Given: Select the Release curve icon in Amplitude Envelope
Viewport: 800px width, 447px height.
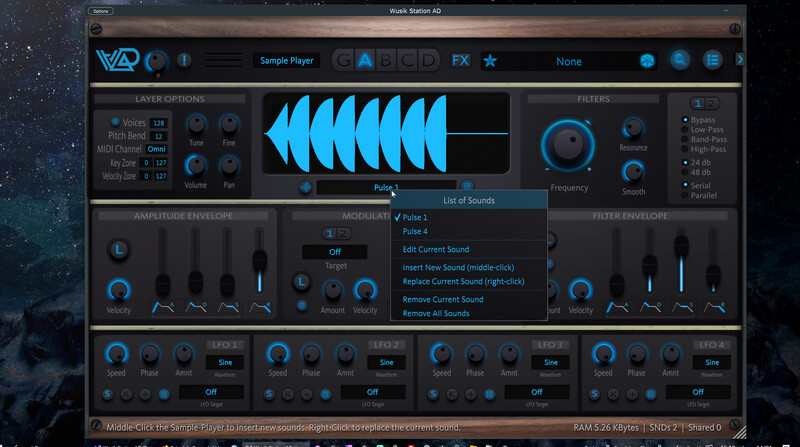Looking at the screenshot, I should (260, 307).
